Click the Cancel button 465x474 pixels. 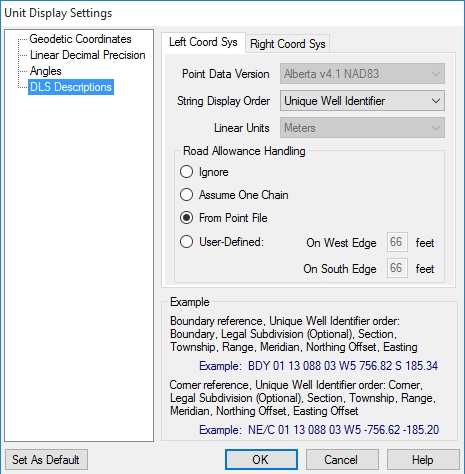tap(342, 460)
